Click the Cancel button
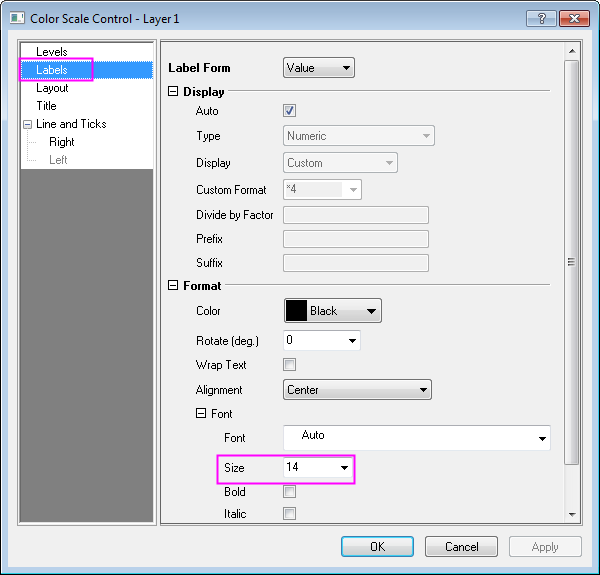Screen dimensions: 600x575 coord(461,547)
